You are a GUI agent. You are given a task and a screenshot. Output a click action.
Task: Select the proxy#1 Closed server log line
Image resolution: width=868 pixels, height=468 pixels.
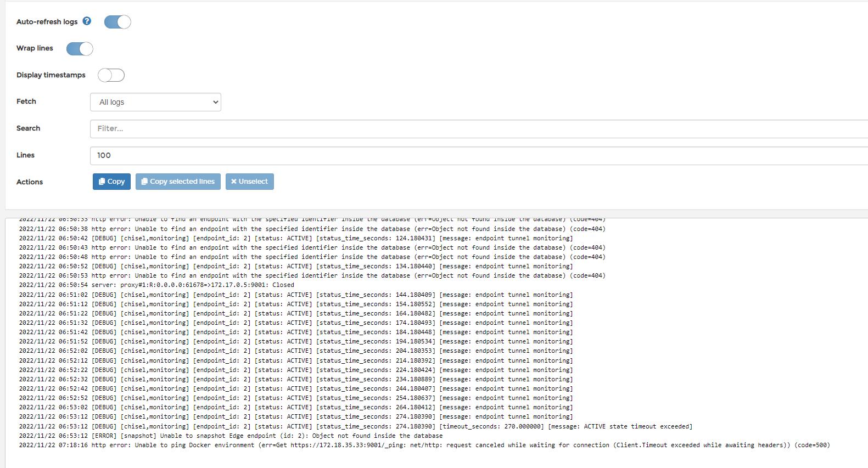click(156, 285)
